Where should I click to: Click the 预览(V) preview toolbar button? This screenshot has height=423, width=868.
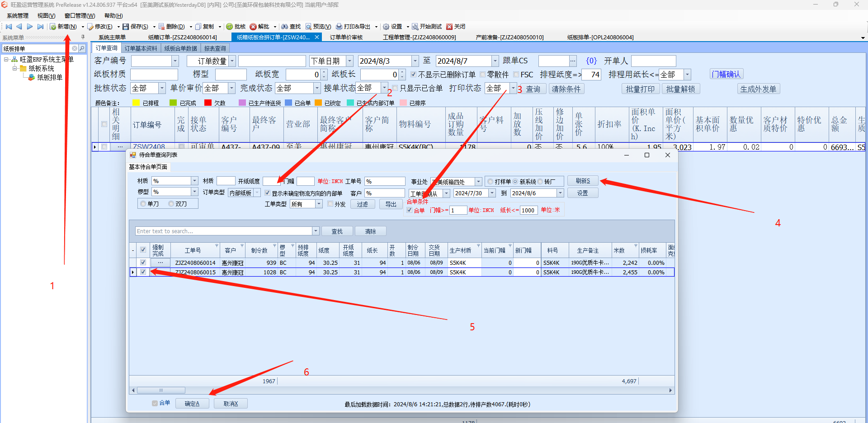pos(318,27)
